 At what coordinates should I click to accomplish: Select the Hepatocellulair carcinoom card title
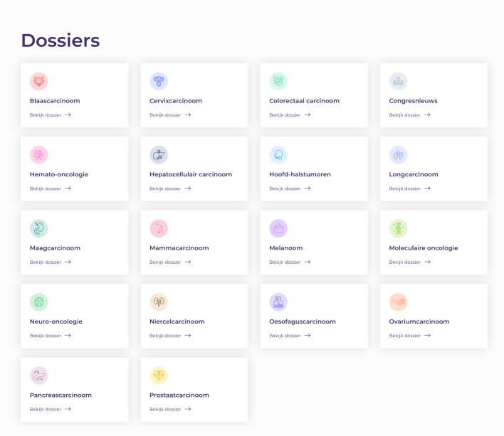191,174
